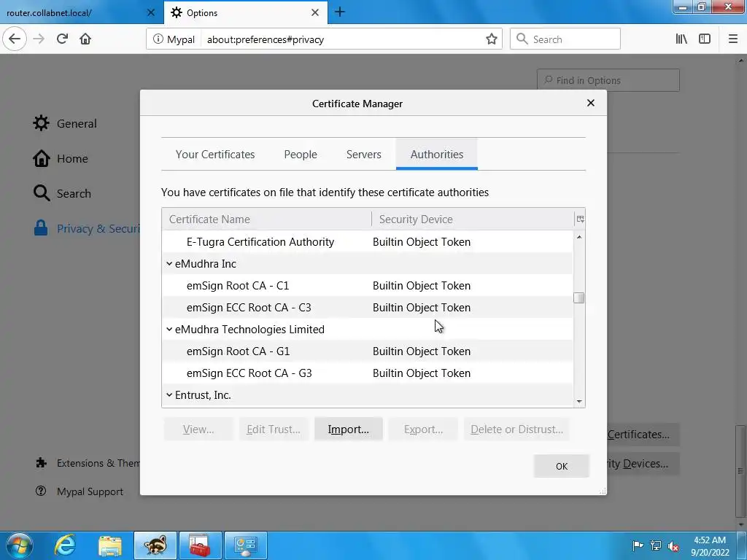
Task: Open File Explorer from taskbar
Action: click(x=110, y=545)
